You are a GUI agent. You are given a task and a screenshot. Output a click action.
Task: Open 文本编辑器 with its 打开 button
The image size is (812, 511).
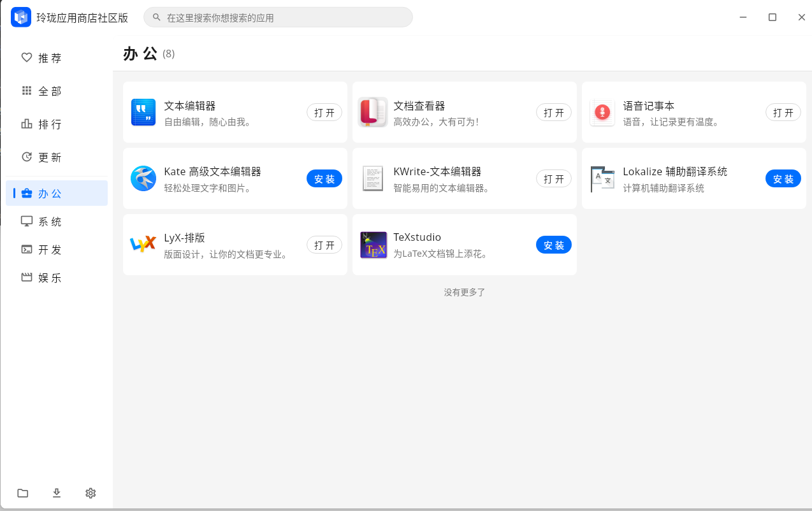[324, 112]
